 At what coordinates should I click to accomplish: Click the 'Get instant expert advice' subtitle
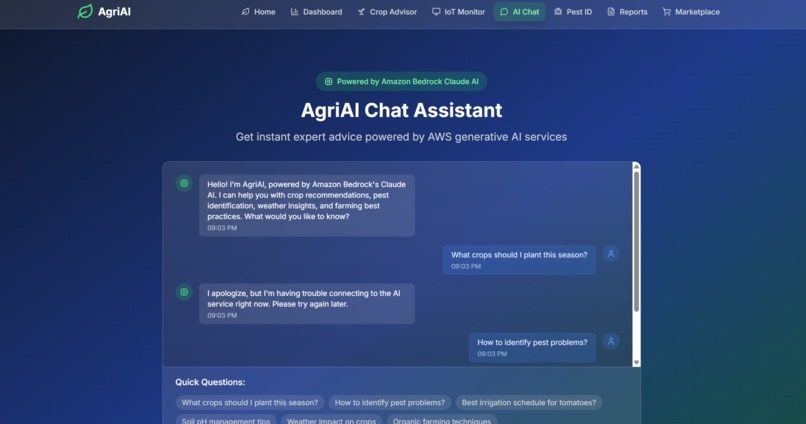point(401,137)
